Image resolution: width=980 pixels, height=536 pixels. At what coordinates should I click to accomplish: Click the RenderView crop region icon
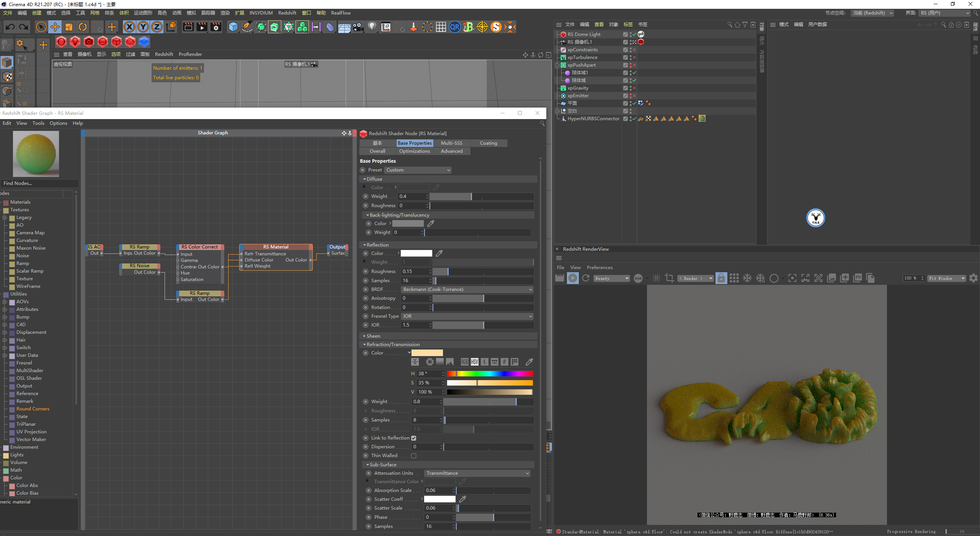point(669,278)
